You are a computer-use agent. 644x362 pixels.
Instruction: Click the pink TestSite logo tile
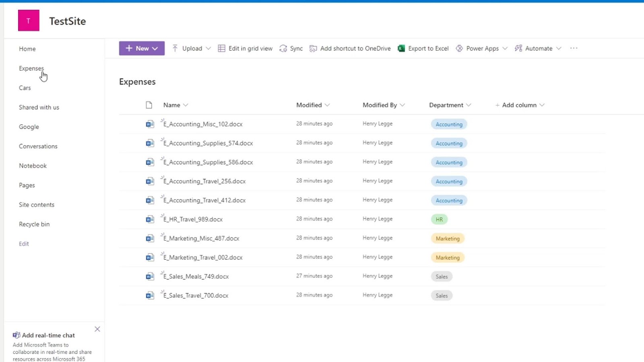click(x=29, y=21)
